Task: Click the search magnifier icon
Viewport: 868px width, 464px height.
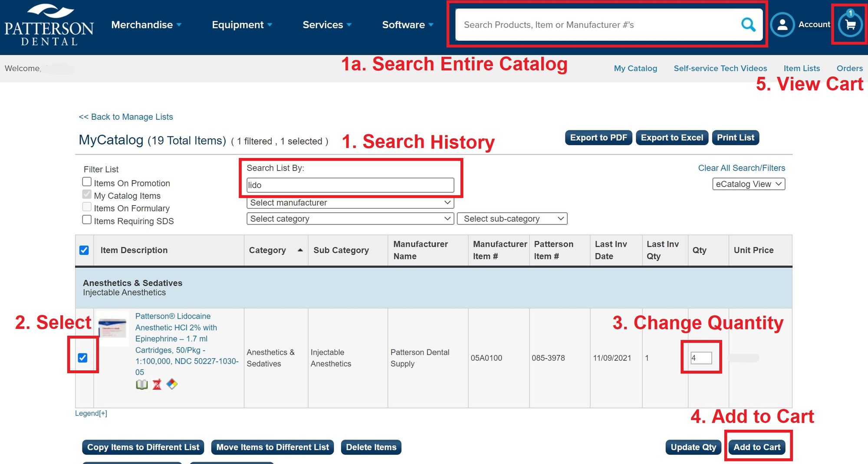Action: (x=748, y=25)
